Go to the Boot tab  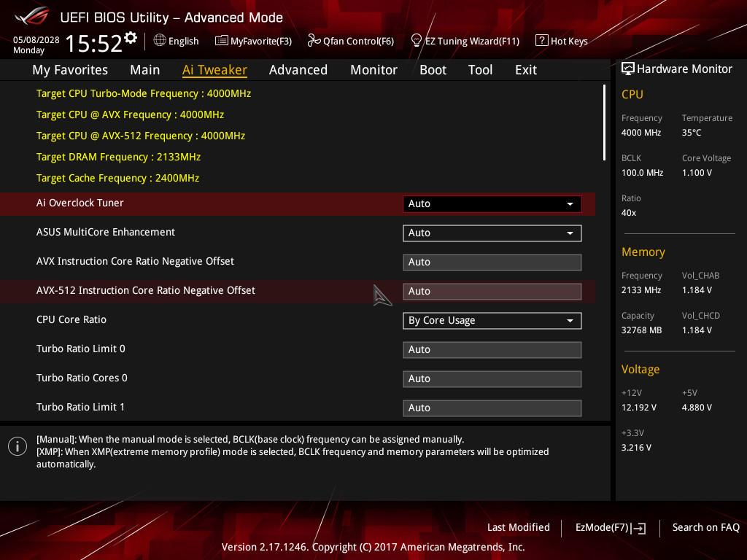(x=433, y=70)
